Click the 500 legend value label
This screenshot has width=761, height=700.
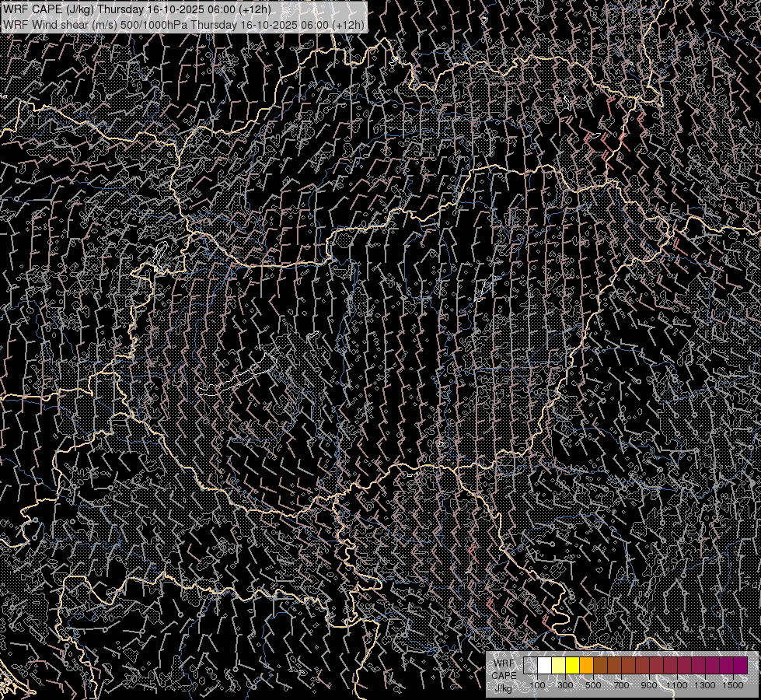593,685
